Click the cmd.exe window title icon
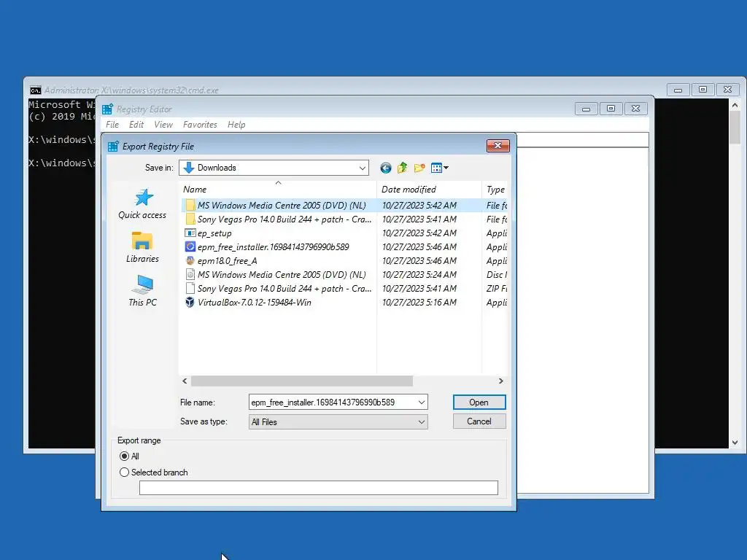The height and width of the screenshot is (560, 747). click(x=35, y=90)
